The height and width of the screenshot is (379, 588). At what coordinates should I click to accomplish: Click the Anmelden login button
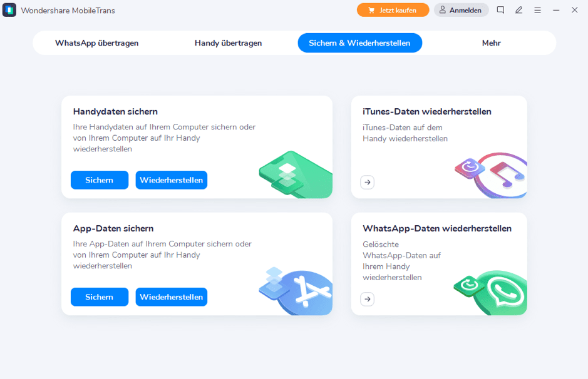(x=462, y=10)
